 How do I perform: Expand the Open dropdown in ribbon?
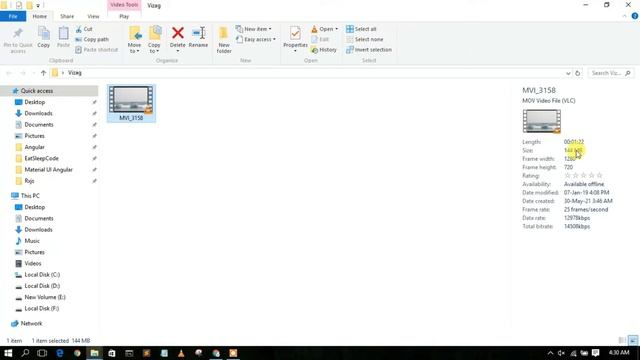324,29
